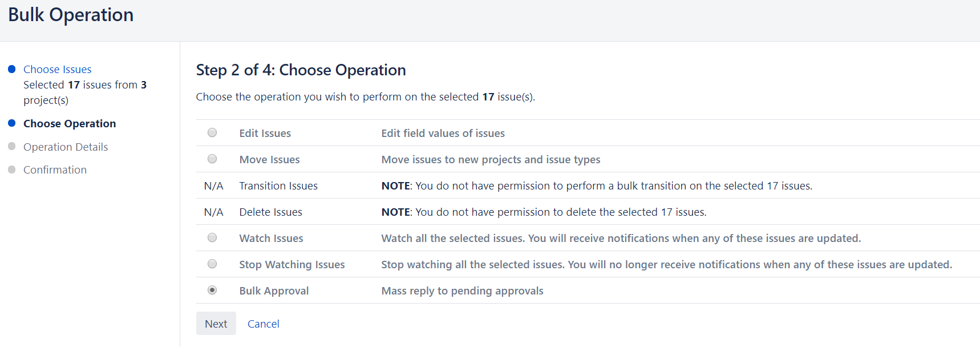Click the Edit Issues operation label

(265, 133)
